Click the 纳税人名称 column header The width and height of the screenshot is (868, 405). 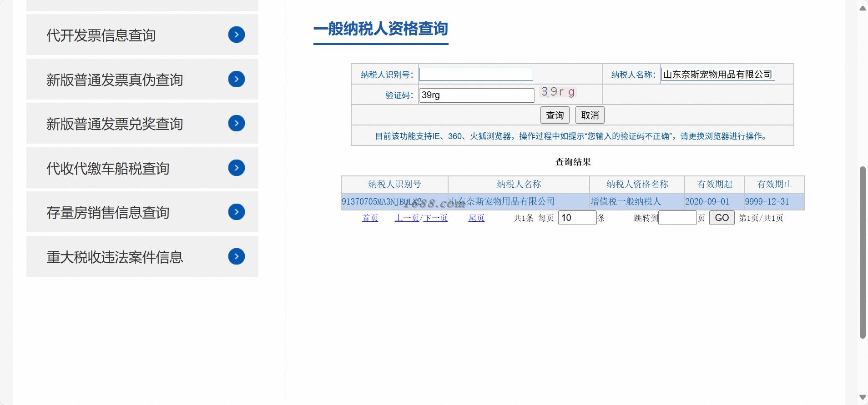tap(519, 184)
